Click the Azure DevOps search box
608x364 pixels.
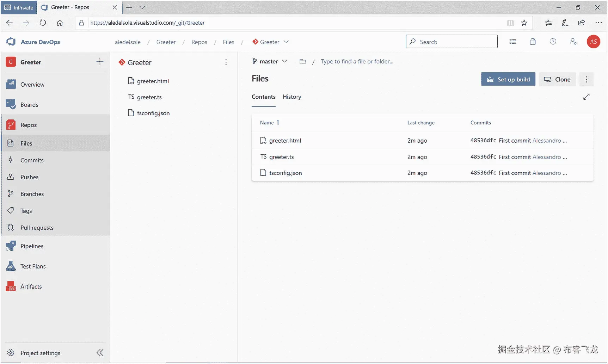[x=452, y=42]
